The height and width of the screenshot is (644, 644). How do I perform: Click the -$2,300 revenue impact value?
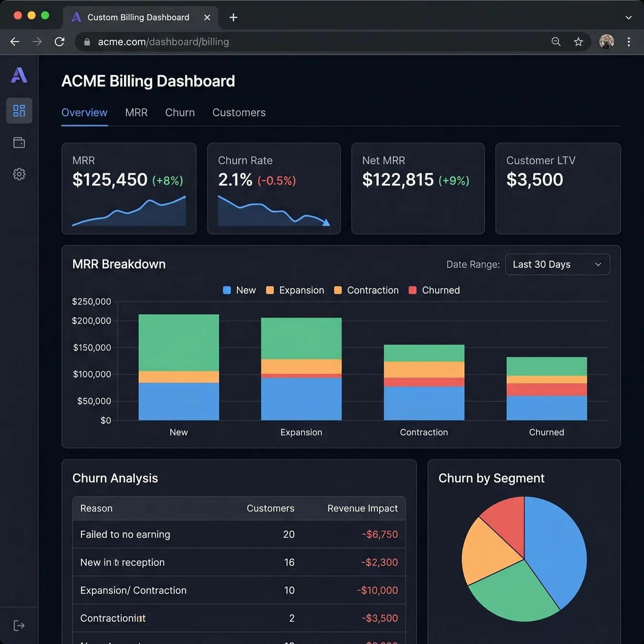[380, 562]
